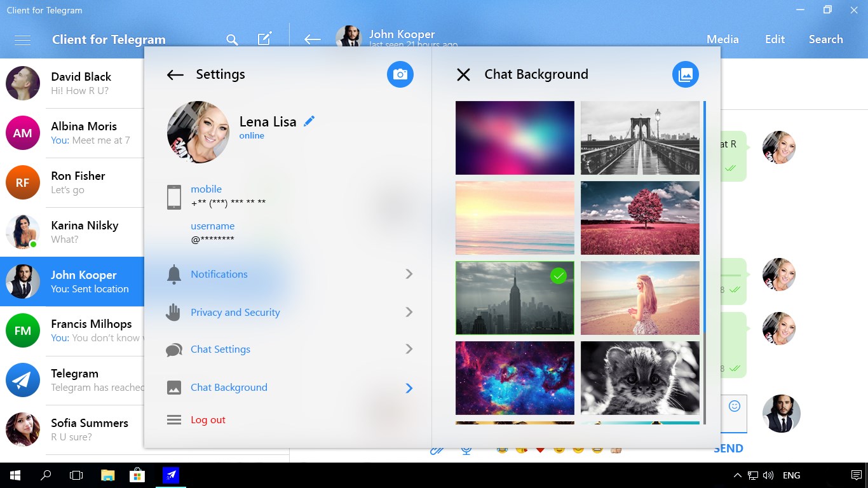Screen dimensions: 868x488
Task: Expand the Chat Settings chevron
Action: (409, 349)
